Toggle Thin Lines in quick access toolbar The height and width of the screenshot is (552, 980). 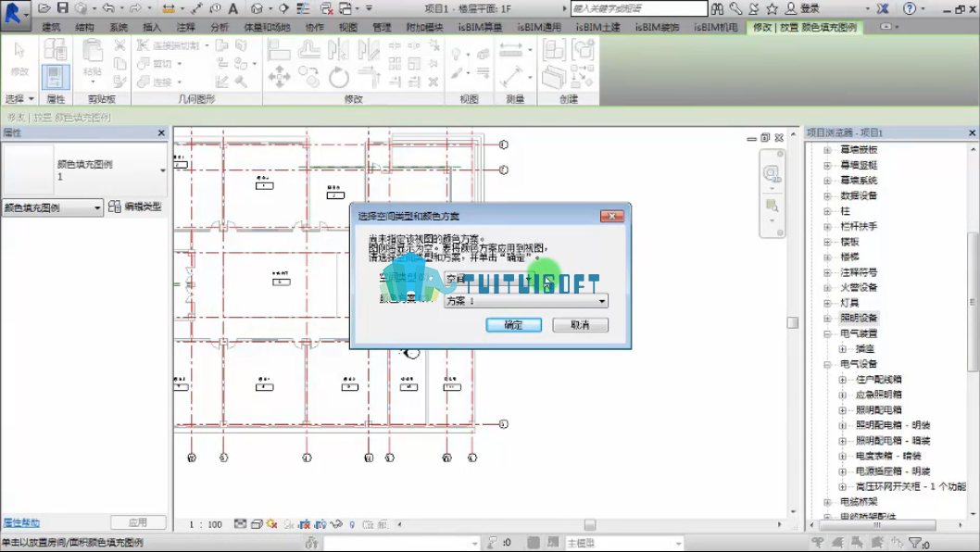tap(303, 8)
